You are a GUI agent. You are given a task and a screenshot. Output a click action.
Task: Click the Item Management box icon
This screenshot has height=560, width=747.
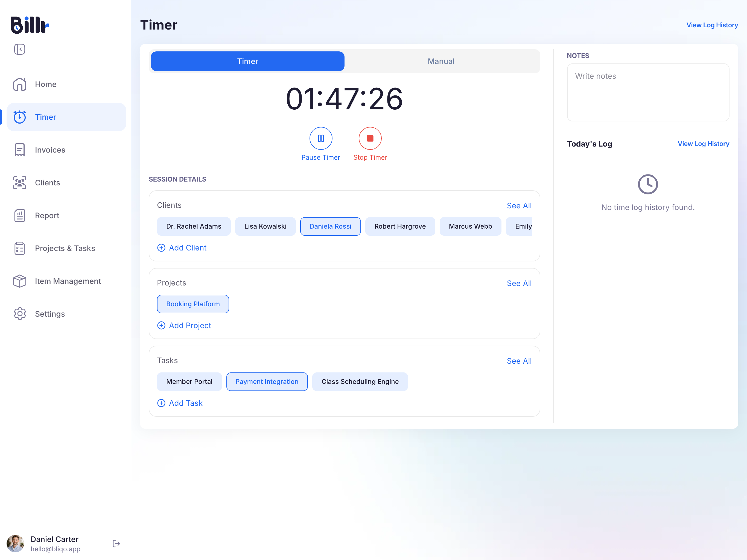tap(20, 281)
